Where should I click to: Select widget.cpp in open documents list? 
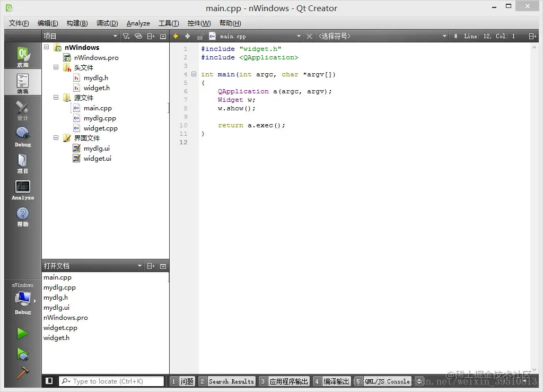(60, 328)
